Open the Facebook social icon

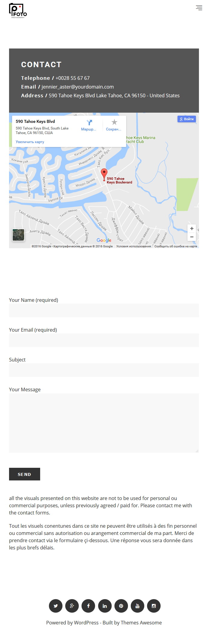(88, 606)
